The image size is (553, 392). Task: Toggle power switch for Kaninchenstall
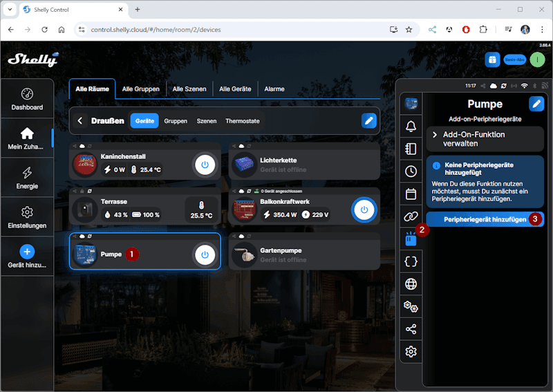pyautogui.click(x=204, y=165)
